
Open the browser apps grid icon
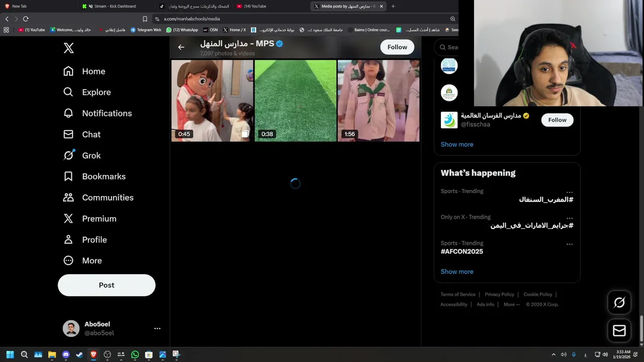[6, 30]
